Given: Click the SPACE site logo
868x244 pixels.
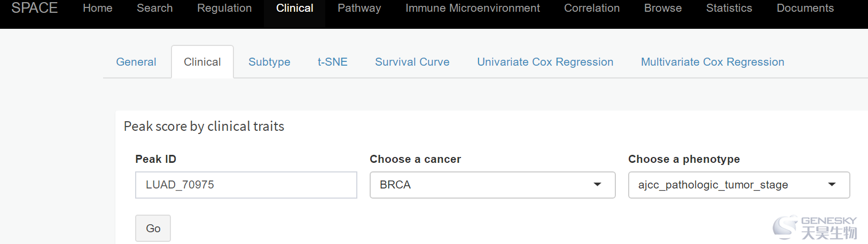Looking at the screenshot, I should click(x=35, y=8).
